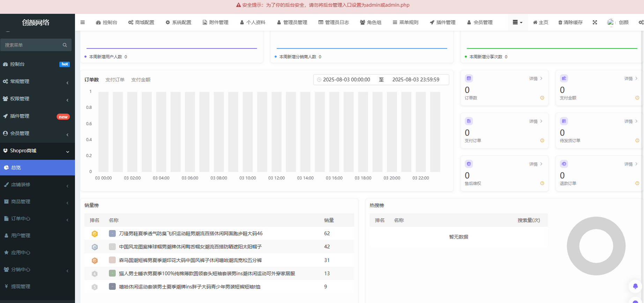Click the 清除缓存 trash button
The width and height of the screenshot is (644, 303).
click(570, 22)
